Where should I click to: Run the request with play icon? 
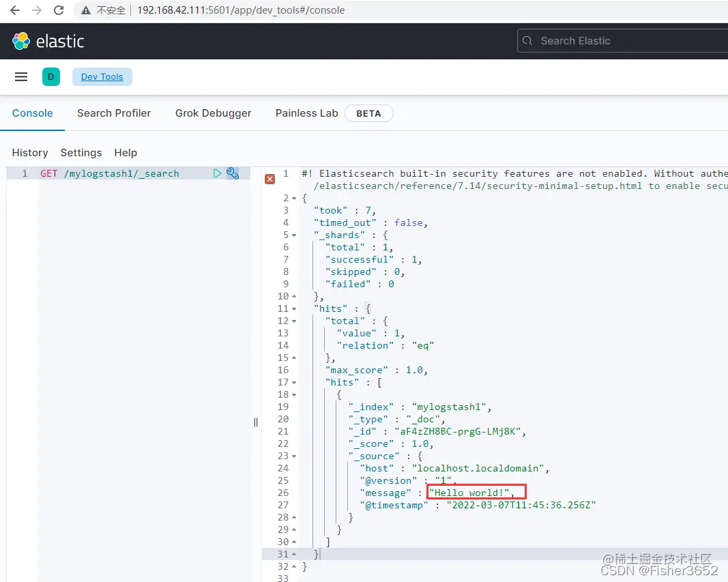point(217,173)
